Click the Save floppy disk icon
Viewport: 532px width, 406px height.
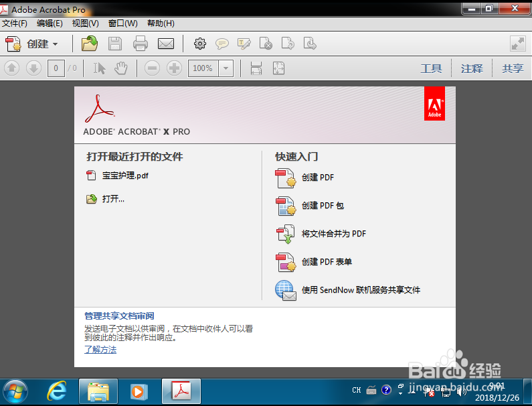click(x=115, y=44)
